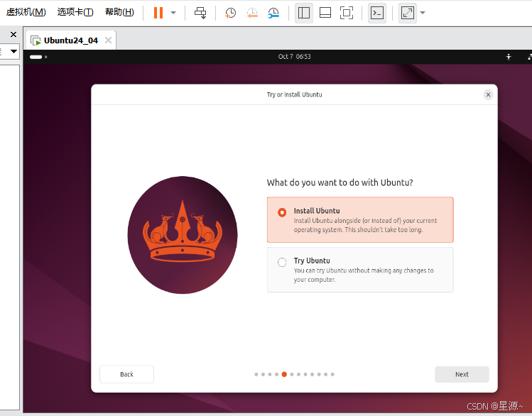
Task: Close the Ubuntu24_04 tab
Action: coord(108,40)
